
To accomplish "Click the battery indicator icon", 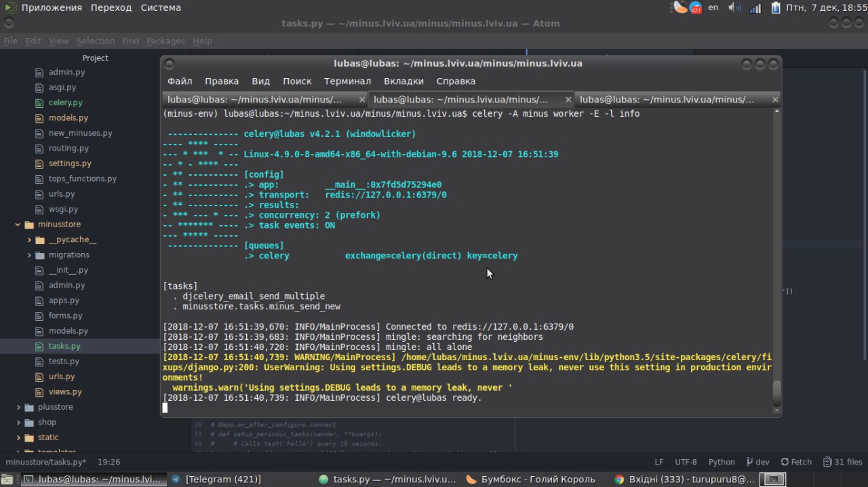I will tap(776, 7).
